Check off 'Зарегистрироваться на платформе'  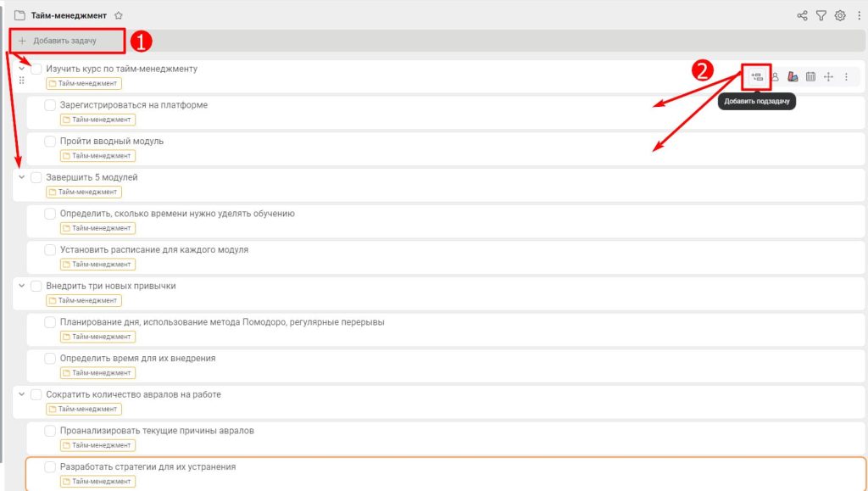pos(50,105)
